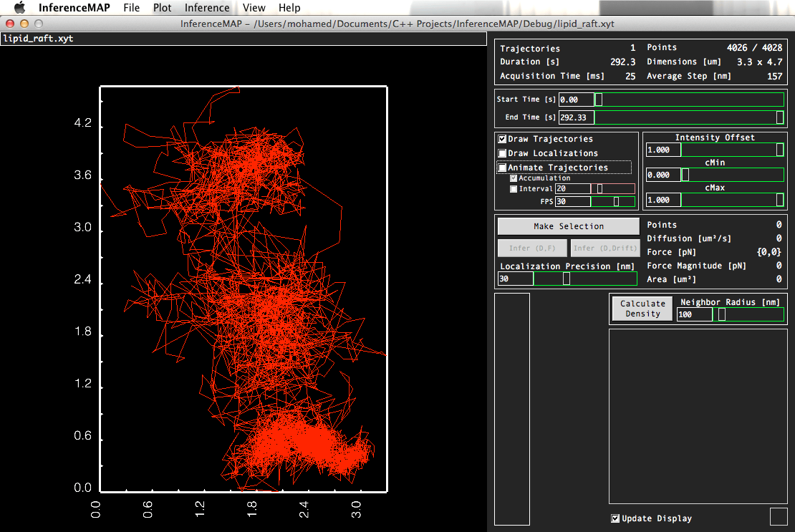This screenshot has height=532, width=795.
Task: Click the Intensity Offset slider
Action: tap(733, 150)
